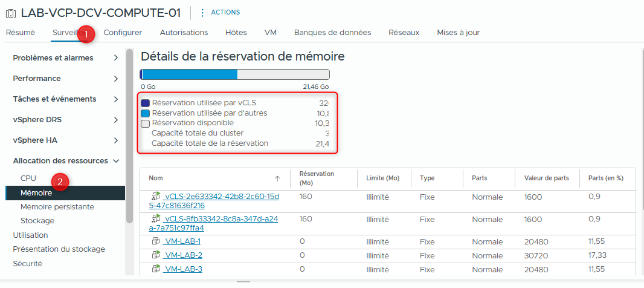Click the Parts (en %) header
Viewport: 644px width, 288px height.
tap(606, 178)
